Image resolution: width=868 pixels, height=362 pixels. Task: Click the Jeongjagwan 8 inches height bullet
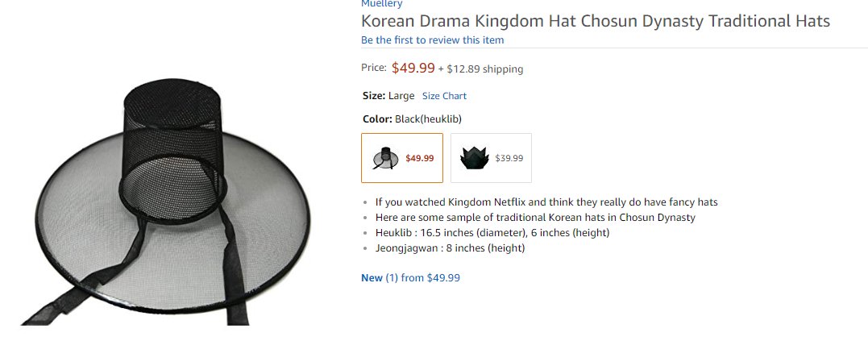(x=450, y=248)
